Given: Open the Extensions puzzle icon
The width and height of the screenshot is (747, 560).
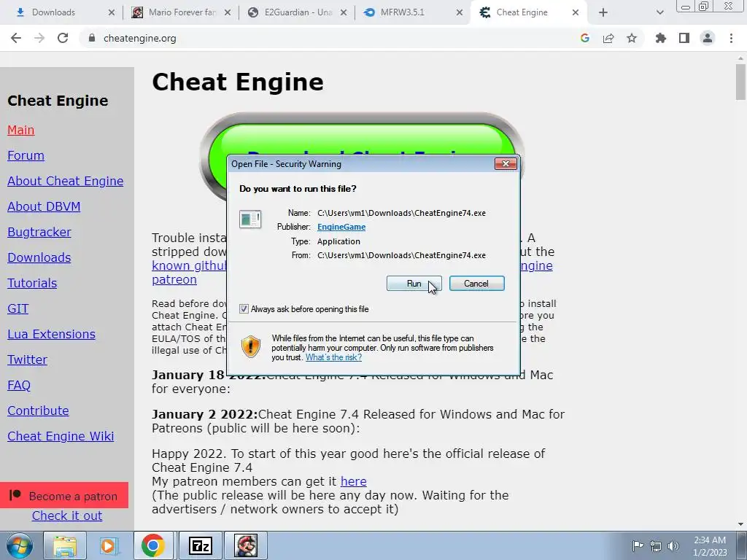Looking at the screenshot, I should pos(661,38).
